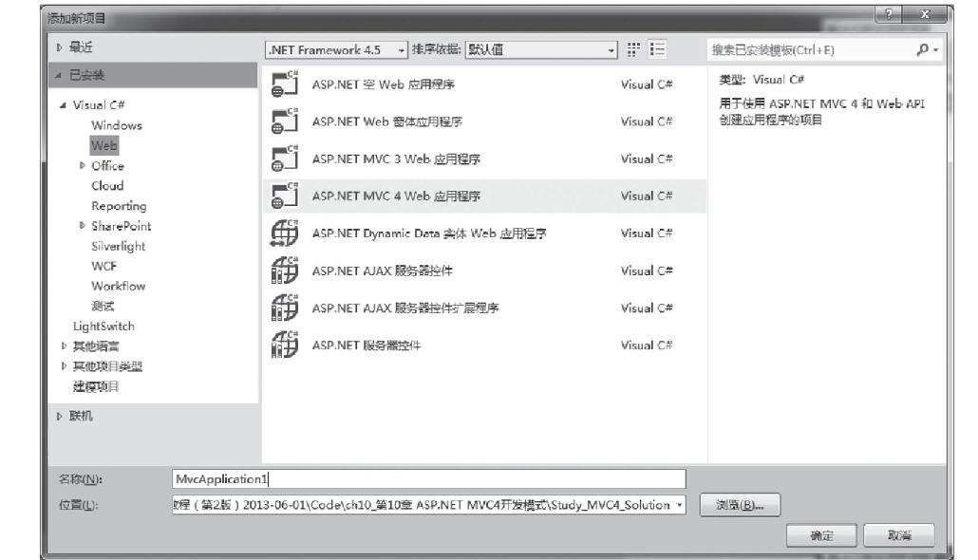This screenshot has width=978, height=560.
Task: Select ASP.NET MVC 4 Web 应用程序 text
Action: point(396,196)
